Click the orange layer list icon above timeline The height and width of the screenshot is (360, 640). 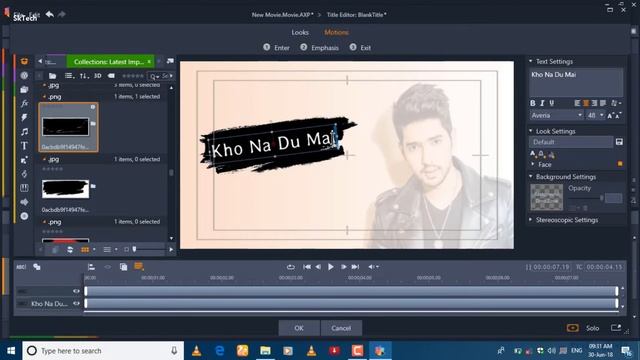139,267
